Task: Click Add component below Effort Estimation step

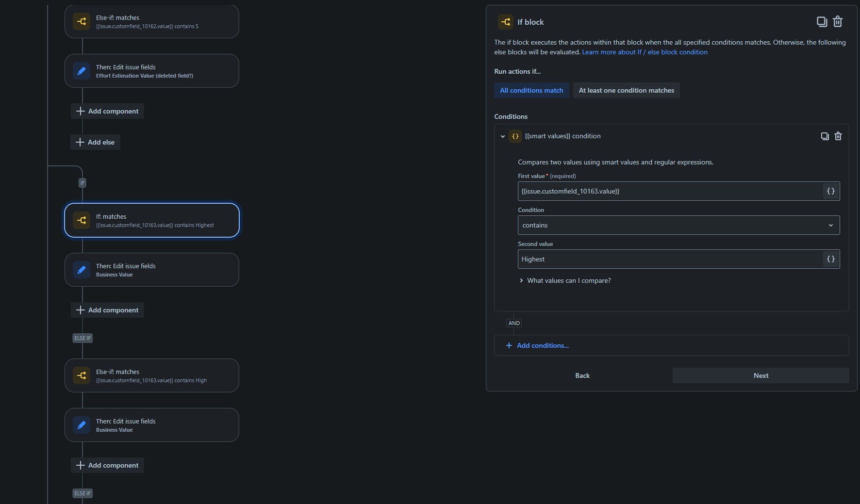Action: [x=107, y=111]
